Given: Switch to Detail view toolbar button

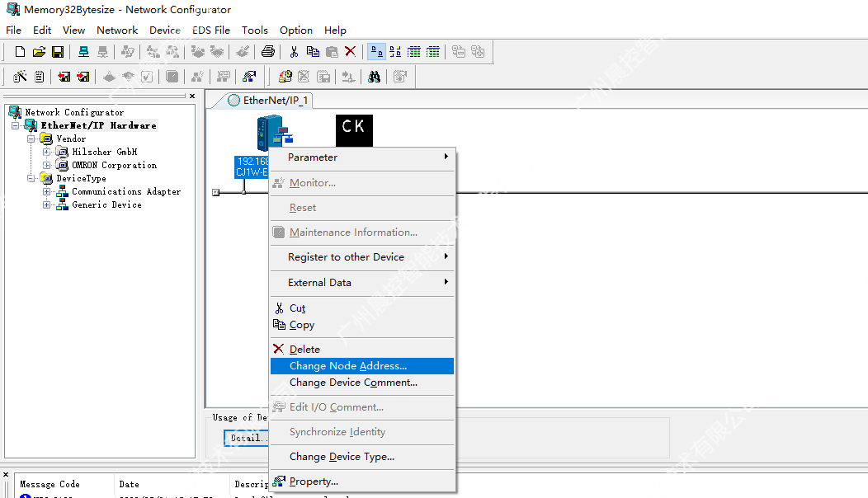Looking at the screenshot, I should point(433,52).
